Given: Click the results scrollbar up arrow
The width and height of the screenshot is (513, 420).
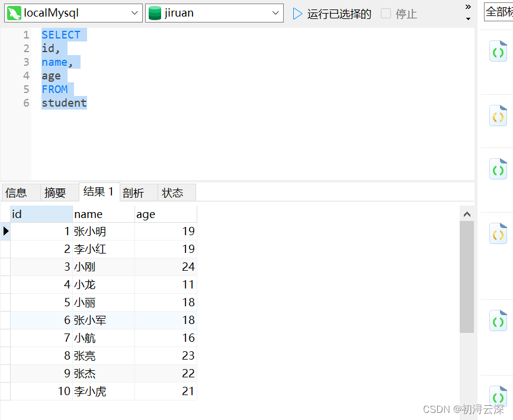Looking at the screenshot, I should point(467,214).
